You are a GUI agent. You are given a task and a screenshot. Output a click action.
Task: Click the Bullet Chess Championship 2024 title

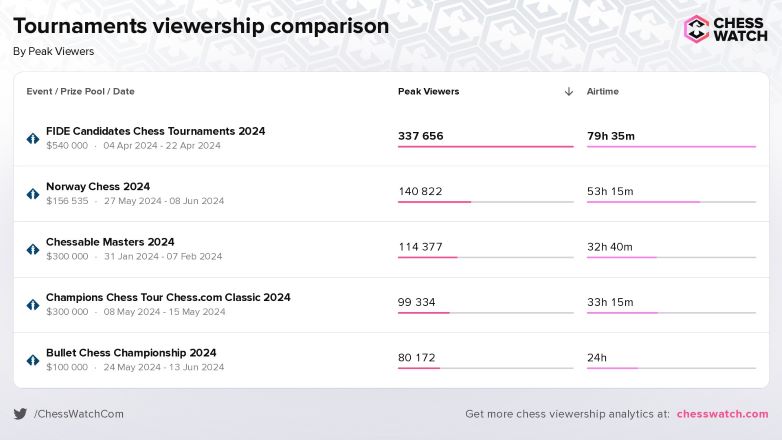coord(131,353)
